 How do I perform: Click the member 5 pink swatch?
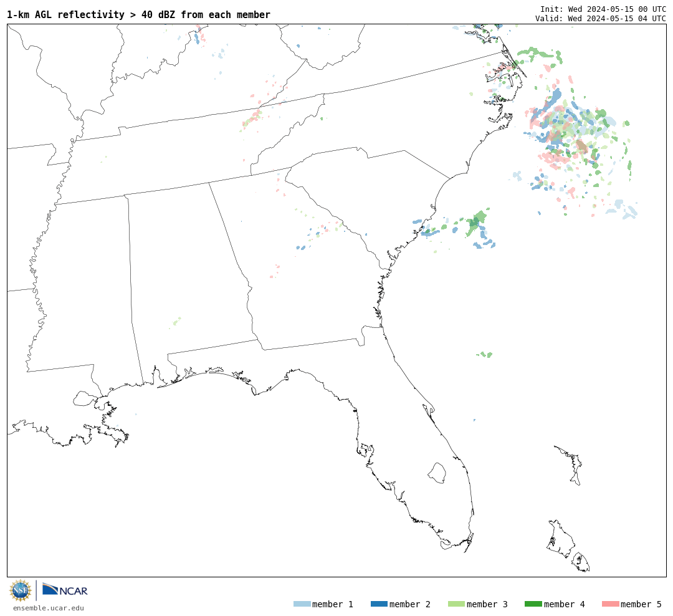click(x=610, y=604)
